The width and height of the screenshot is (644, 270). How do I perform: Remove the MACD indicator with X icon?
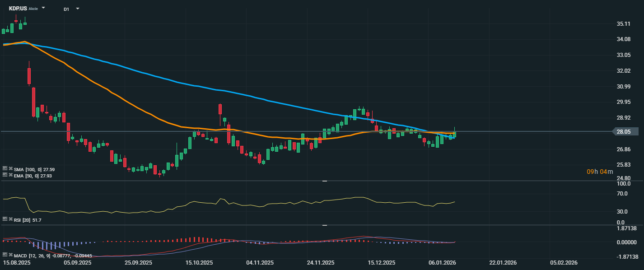[x=10, y=255]
